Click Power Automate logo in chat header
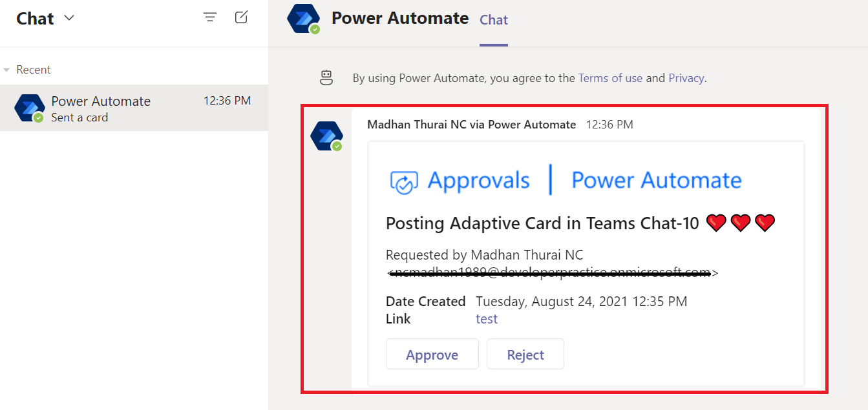Screen dimensions: 868x410 (304, 19)
